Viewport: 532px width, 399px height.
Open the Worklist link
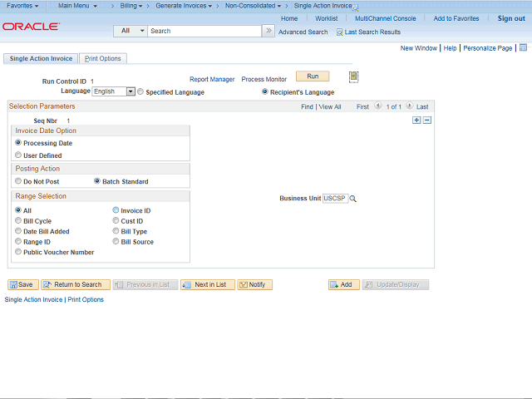pos(327,18)
